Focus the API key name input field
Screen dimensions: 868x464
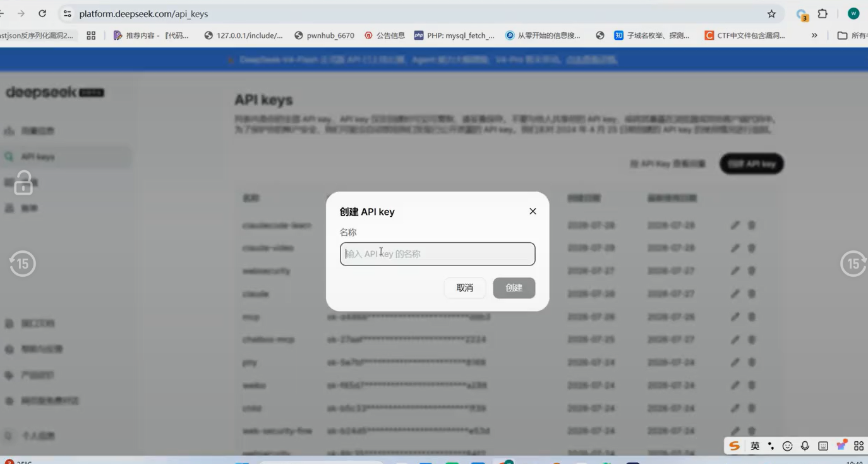437,254
